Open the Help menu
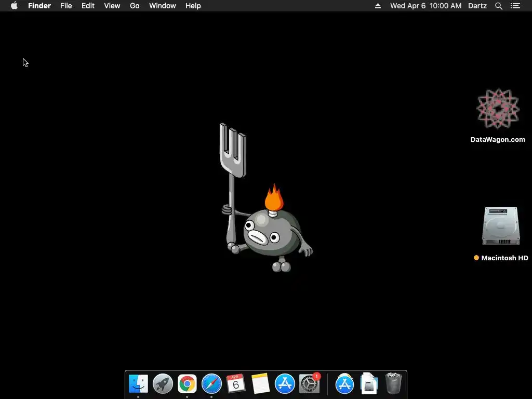532x399 pixels. [193, 6]
